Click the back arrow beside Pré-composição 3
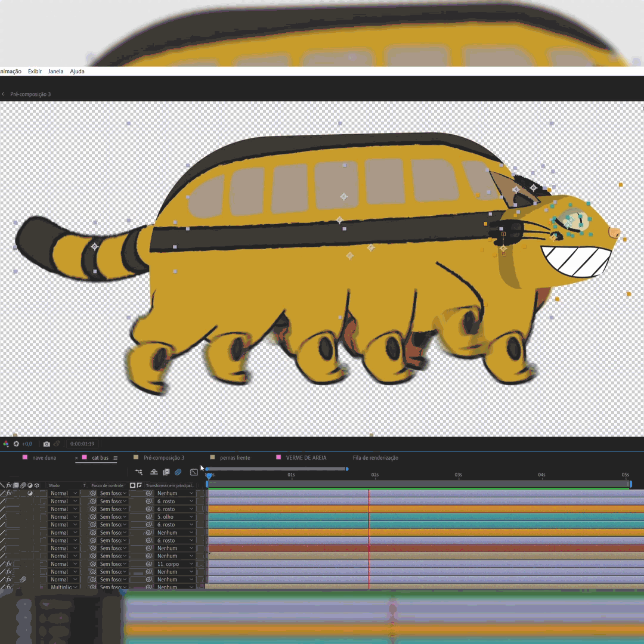This screenshot has height=644, width=644. (x=4, y=94)
